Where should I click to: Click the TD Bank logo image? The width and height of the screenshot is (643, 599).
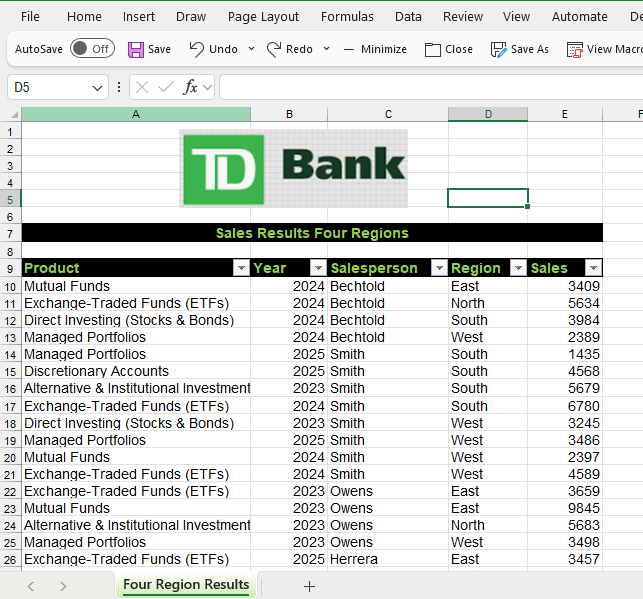point(294,168)
